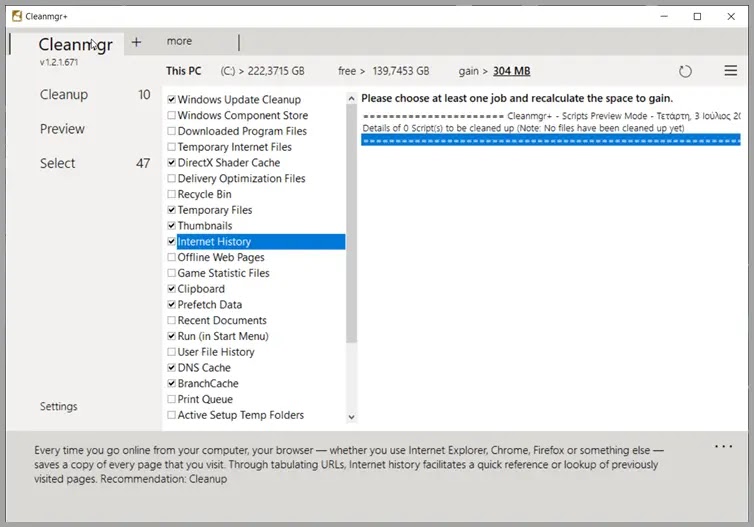Click the plus add-tab icon
Viewport: 754px width, 527px height.
pyautogui.click(x=136, y=42)
